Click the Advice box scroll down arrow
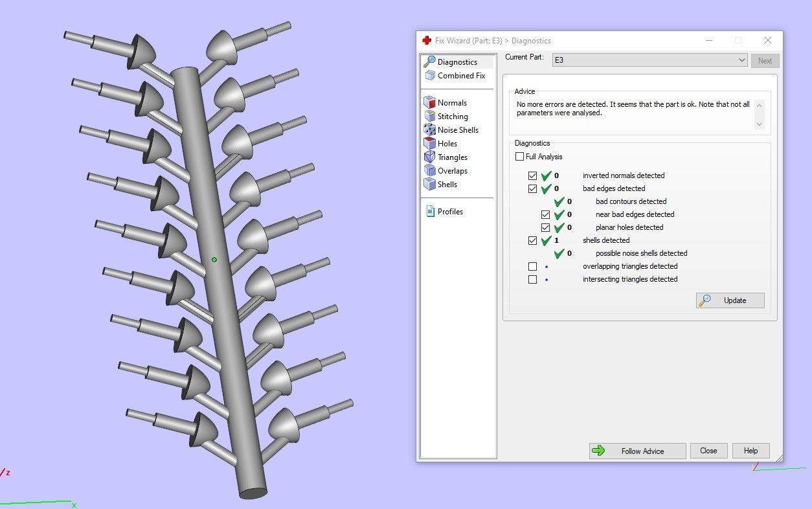The height and width of the screenshot is (509, 812). tap(759, 124)
